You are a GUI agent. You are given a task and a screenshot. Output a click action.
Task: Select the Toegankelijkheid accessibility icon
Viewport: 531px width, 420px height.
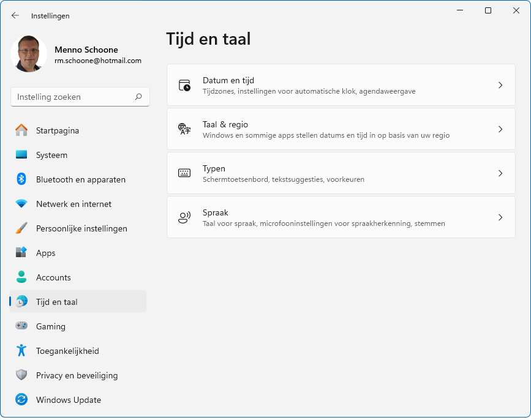pyautogui.click(x=21, y=350)
